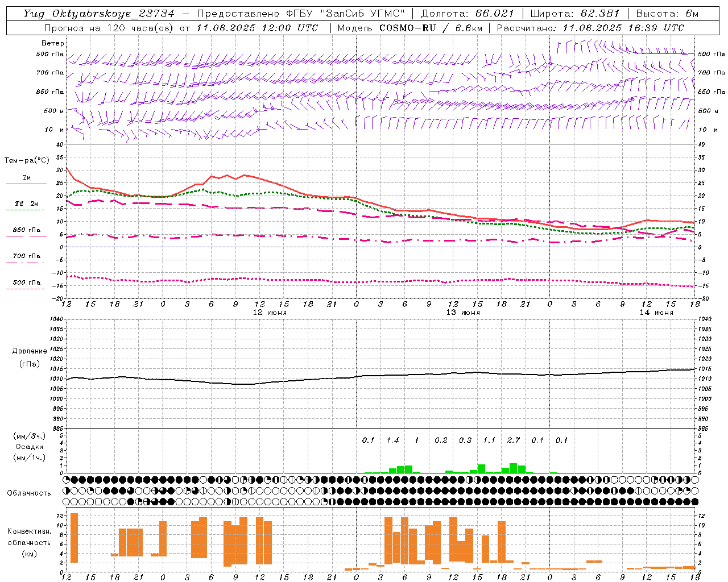Select the (мм/3ч.) precipitation unit label

30,436
